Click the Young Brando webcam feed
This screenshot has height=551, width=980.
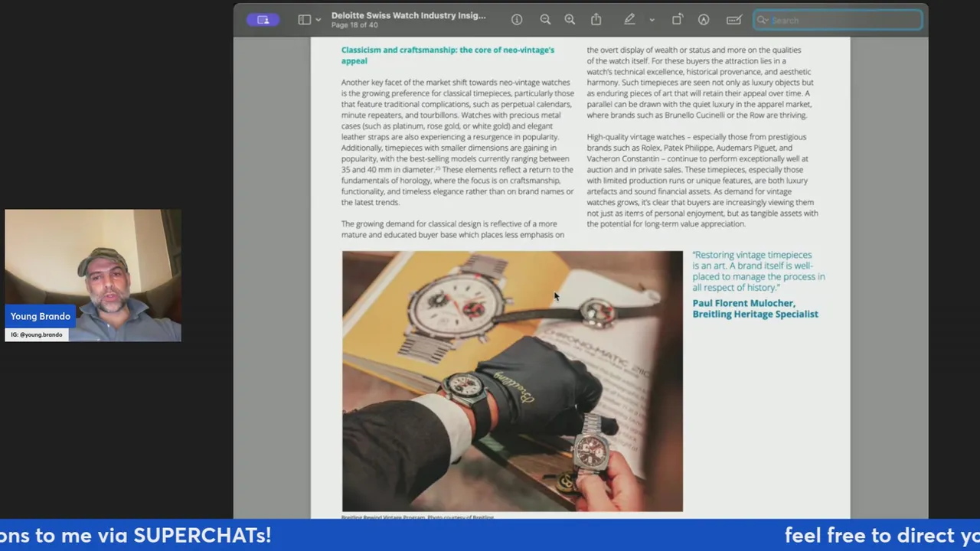(x=93, y=275)
